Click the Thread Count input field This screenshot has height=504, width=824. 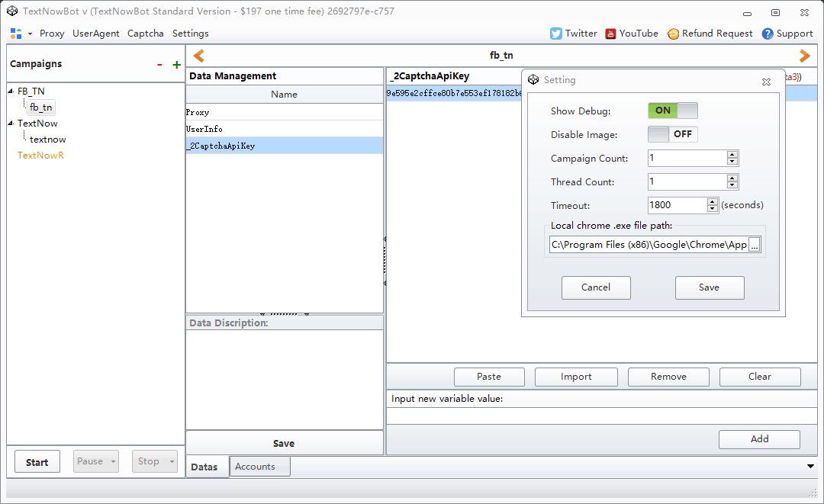[x=687, y=181]
